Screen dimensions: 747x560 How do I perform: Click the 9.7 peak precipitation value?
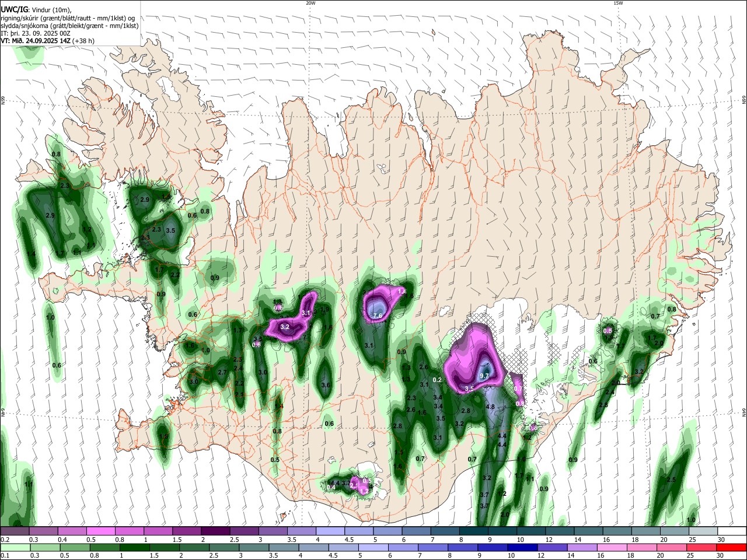pos(484,376)
